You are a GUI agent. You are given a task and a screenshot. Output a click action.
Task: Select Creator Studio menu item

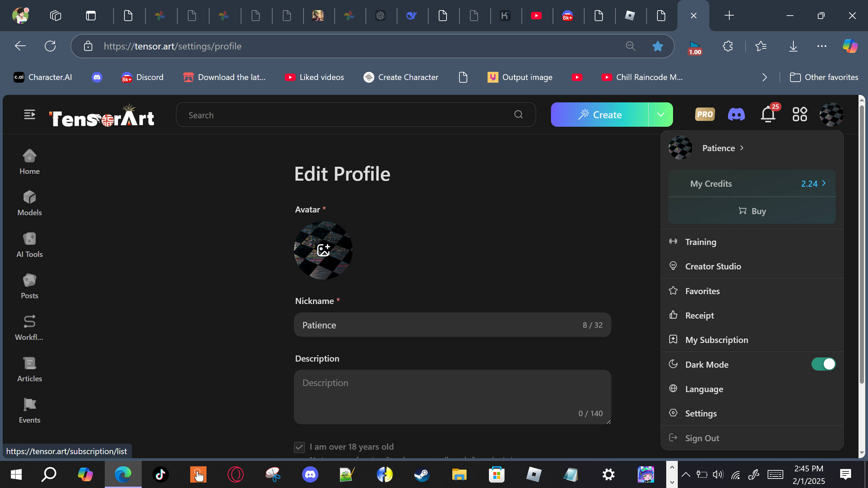pyautogui.click(x=713, y=266)
